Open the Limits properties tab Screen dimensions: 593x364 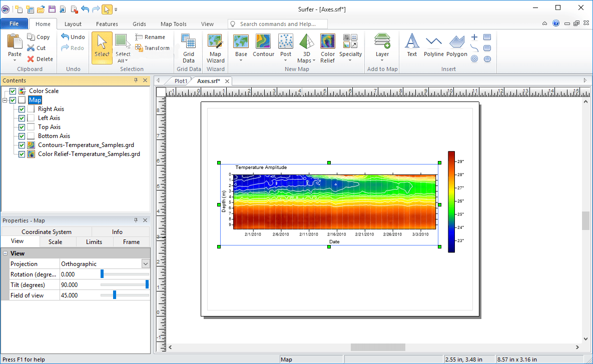click(x=94, y=242)
